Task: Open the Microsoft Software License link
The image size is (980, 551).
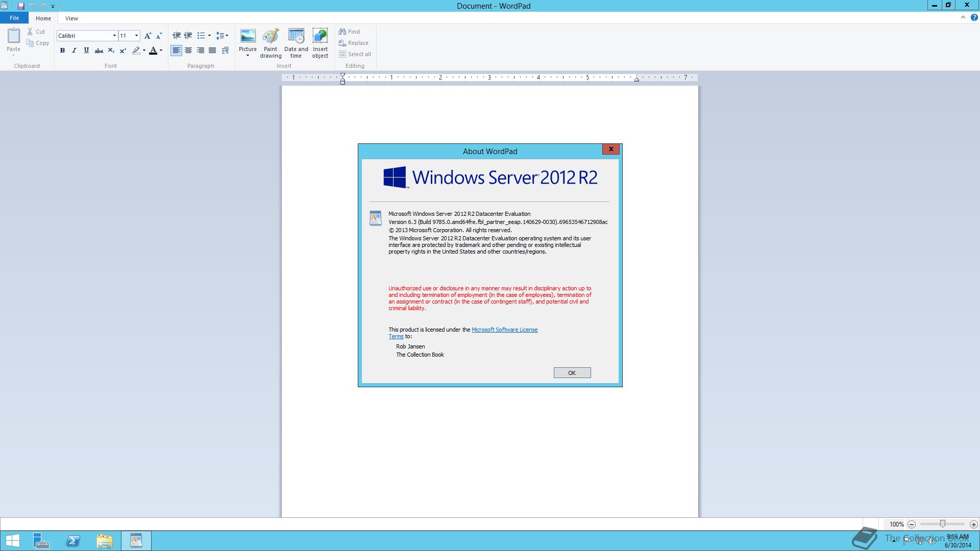Action: [x=504, y=330]
